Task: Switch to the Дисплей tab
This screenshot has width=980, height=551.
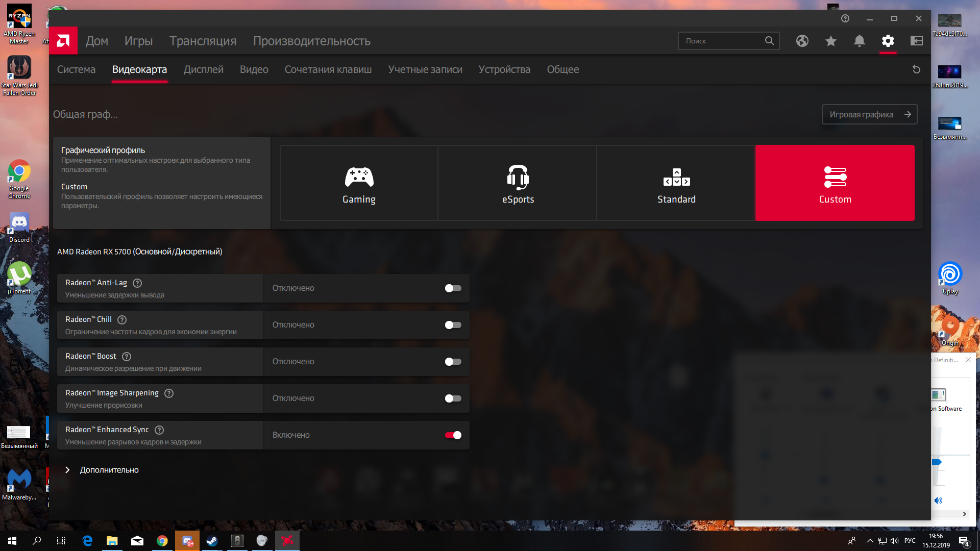Action: coord(203,69)
